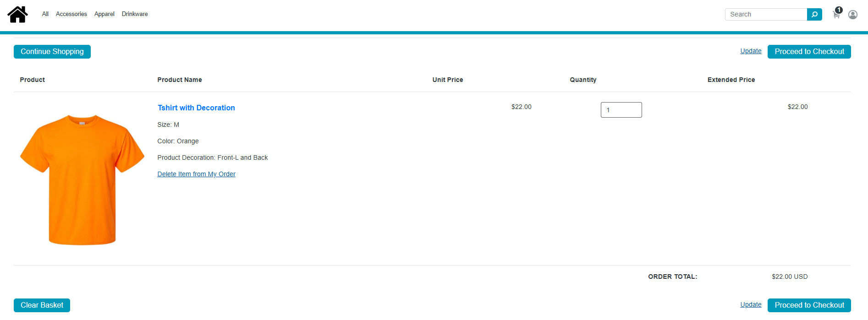Open the Accessories category
Image resolution: width=868 pixels, height=320 pixels.
71,14
